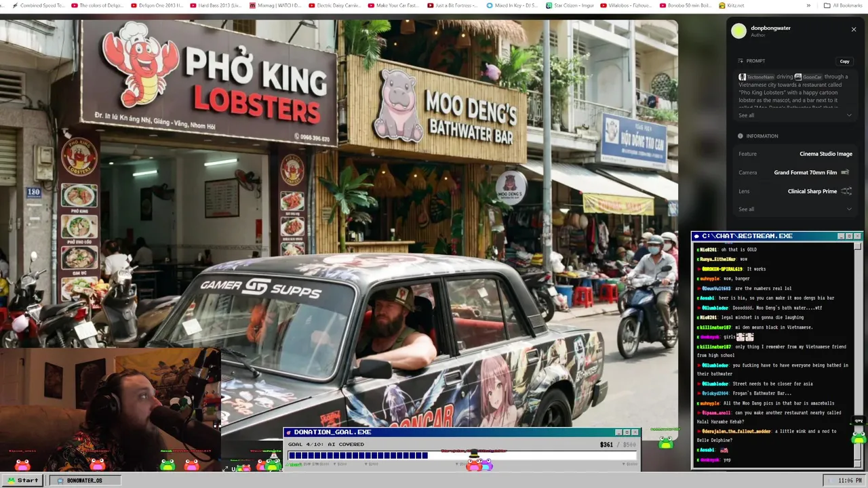Click the PROMPT section icon
The height and width of the screenshot is (488, 868).
[x=741, y=61]
